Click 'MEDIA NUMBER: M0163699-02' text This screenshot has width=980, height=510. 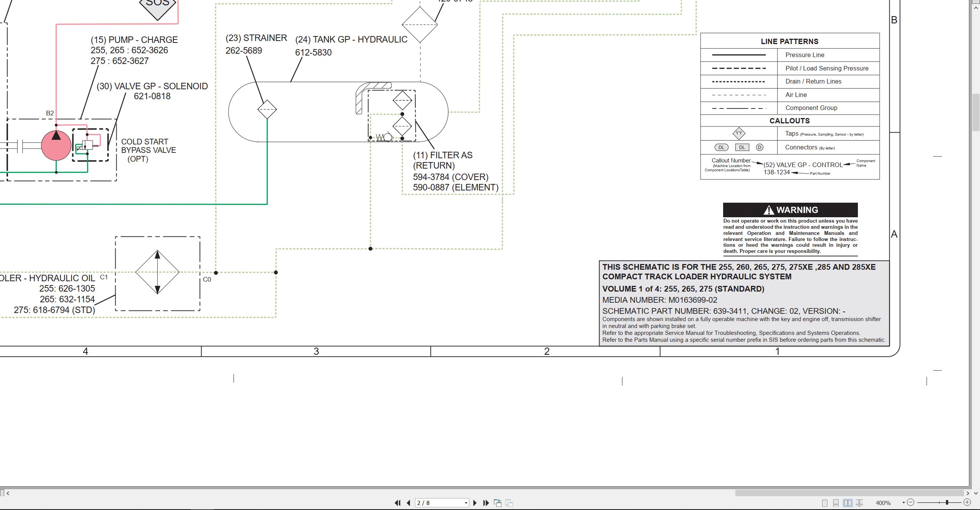[660, 300]
